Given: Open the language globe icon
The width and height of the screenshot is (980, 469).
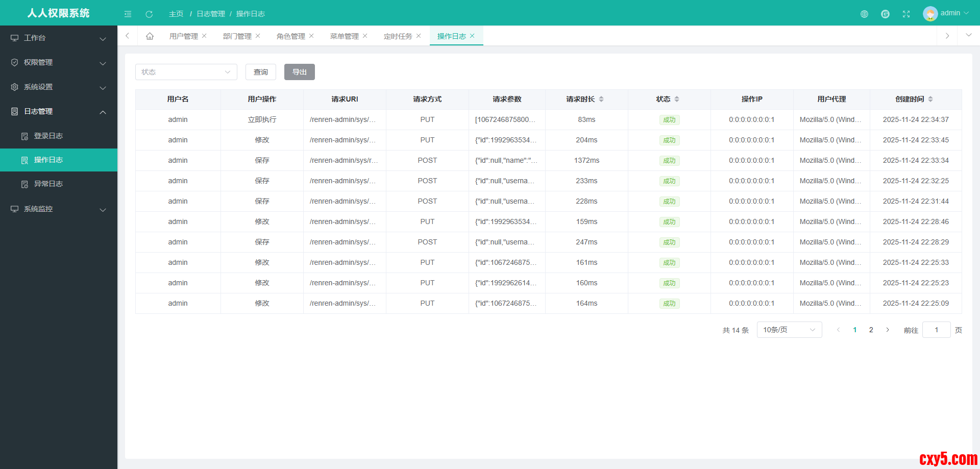Looking at the screenshot, I should (x=864, y=14).
